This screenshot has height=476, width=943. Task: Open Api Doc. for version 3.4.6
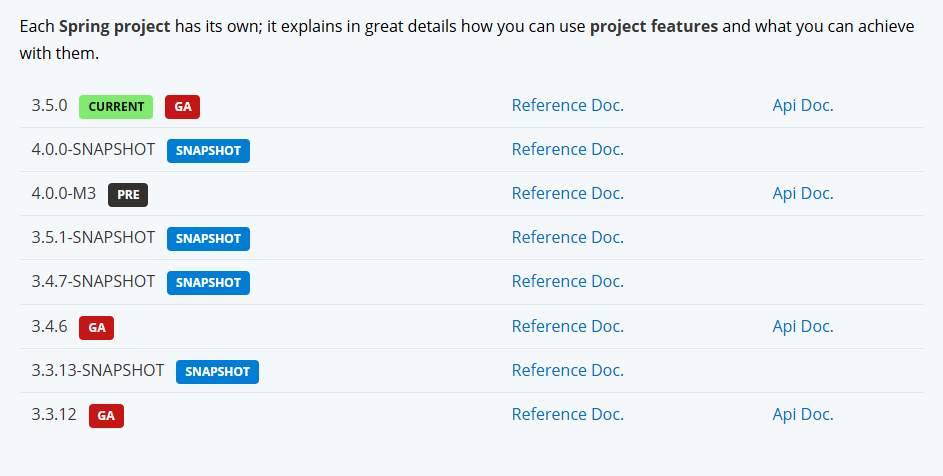tap(803, 326)
